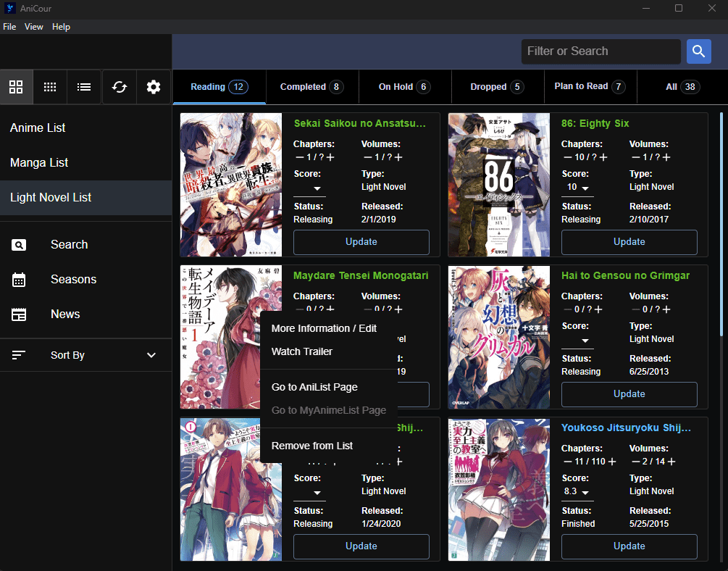Increase volumes of 2 / 14 entry
The width and height of the screenshot is (728, 571).
[x=671, y=462]
